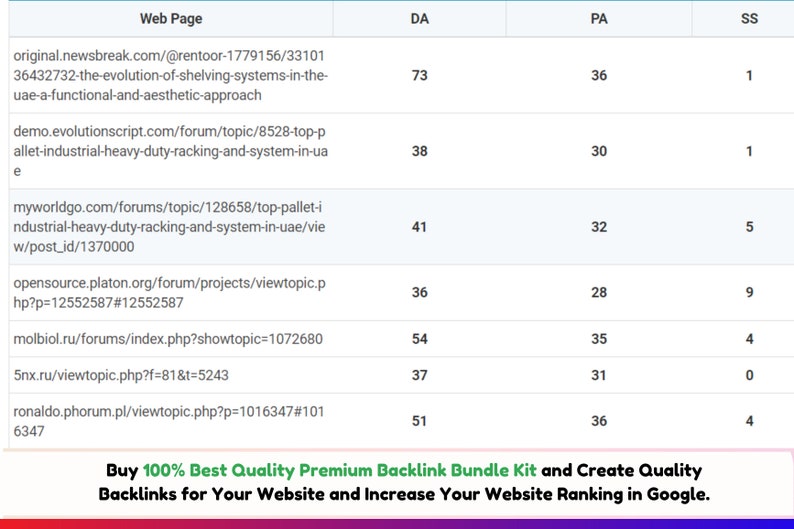Select the SS value 0 for 5nx.ru
Screen dimensions: 794x529
749,375
